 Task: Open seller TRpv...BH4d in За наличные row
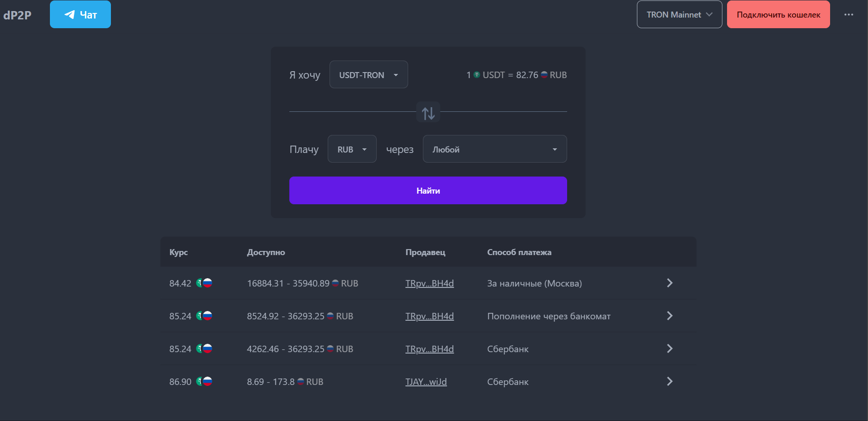point(429,283)
